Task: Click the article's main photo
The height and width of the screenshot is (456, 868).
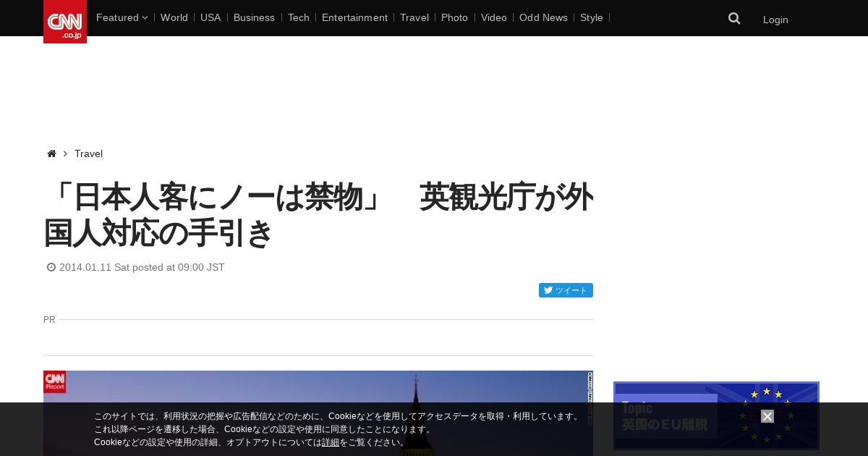Action: coord(318,413)
